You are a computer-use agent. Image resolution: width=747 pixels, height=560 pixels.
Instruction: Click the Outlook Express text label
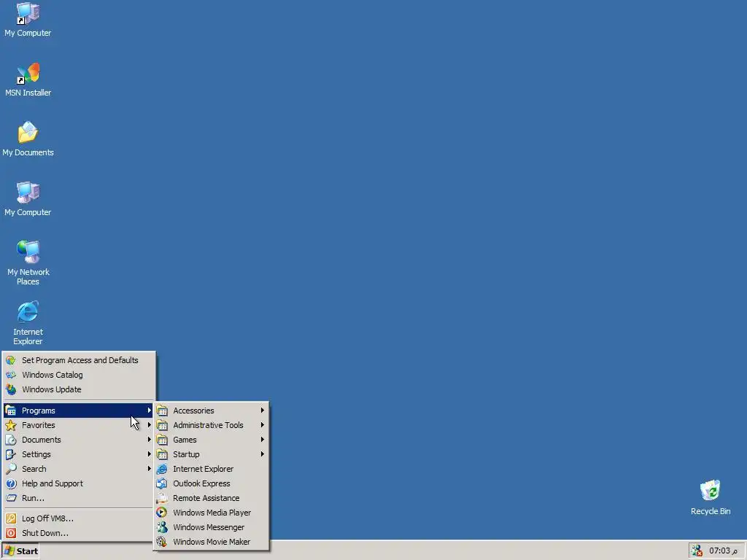click(x=201, y=484)
